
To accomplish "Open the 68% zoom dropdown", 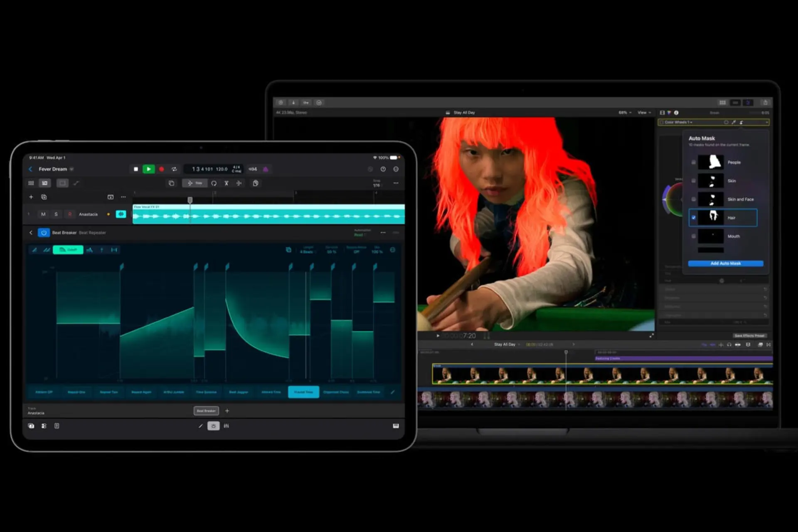I will point(625,113).
